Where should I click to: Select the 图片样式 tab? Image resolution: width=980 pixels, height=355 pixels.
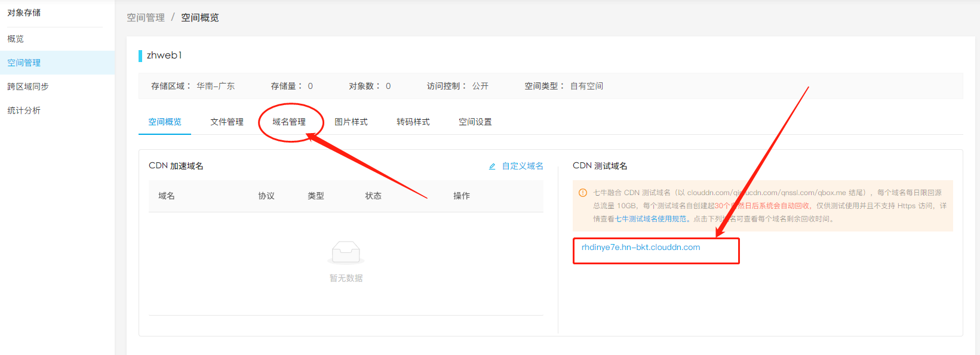(351, 122)
